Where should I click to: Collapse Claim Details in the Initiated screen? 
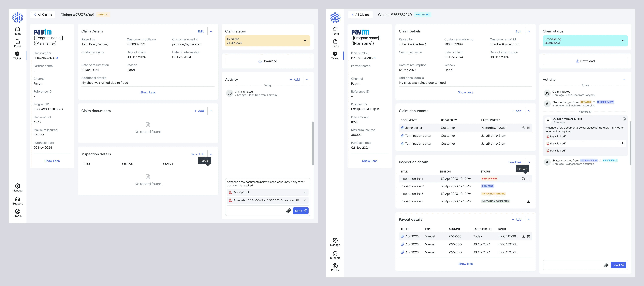(211, 32)
